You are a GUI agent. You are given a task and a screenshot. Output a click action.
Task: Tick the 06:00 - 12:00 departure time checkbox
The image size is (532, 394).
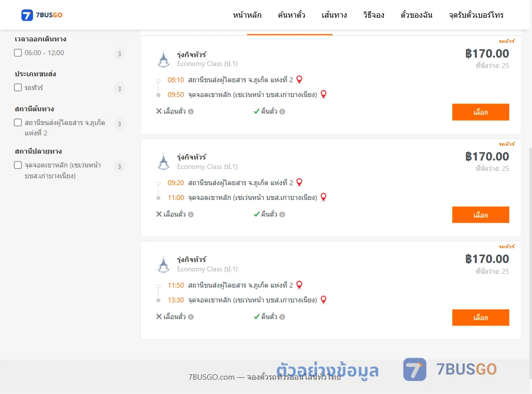coord(18,53)
